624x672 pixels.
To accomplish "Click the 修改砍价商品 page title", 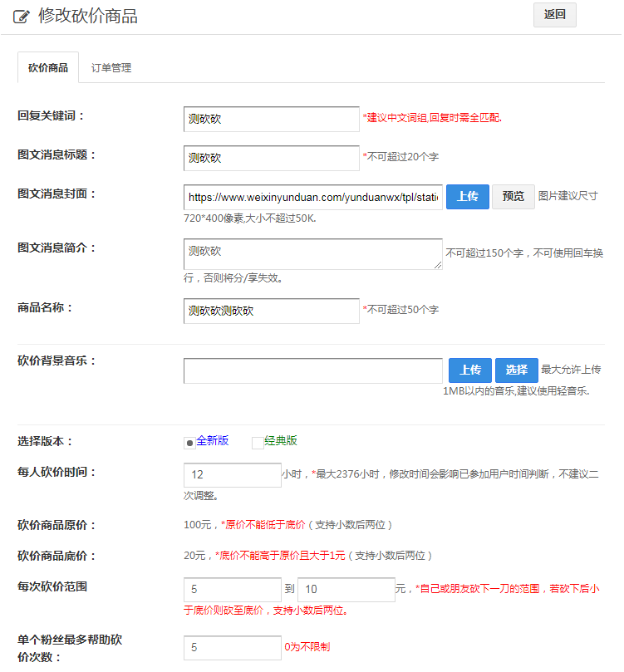I will tap(88, 17).
